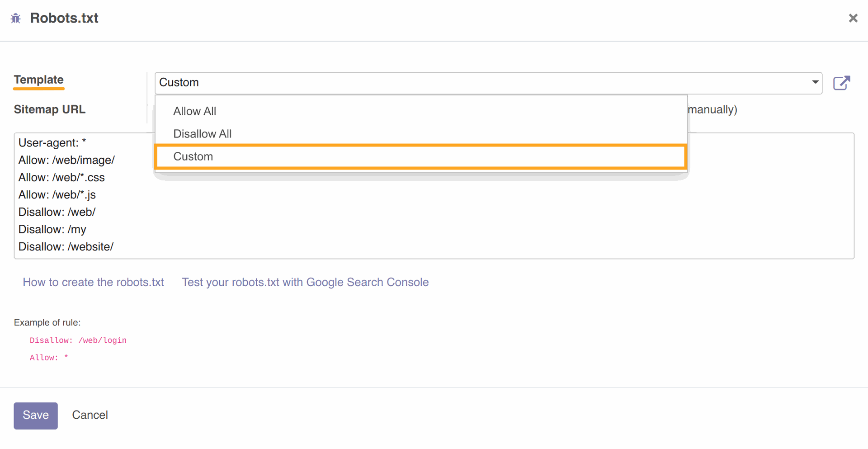Select the Custom template option
Viewport: 868px width, 449px height.
[x=421, y=156]
